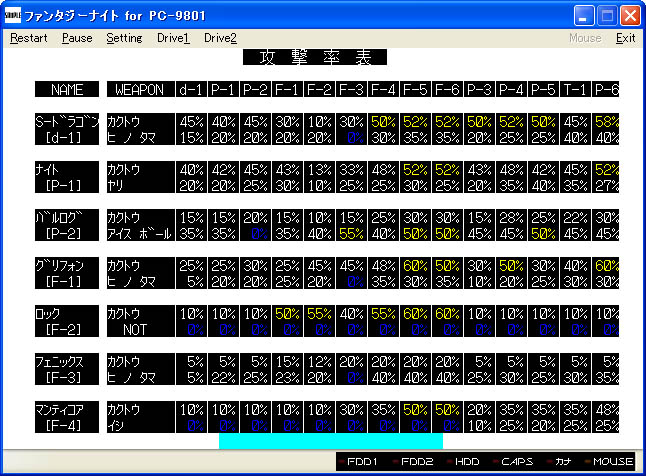Click the ロック weapon cell showing NOT

coord(135,330)
